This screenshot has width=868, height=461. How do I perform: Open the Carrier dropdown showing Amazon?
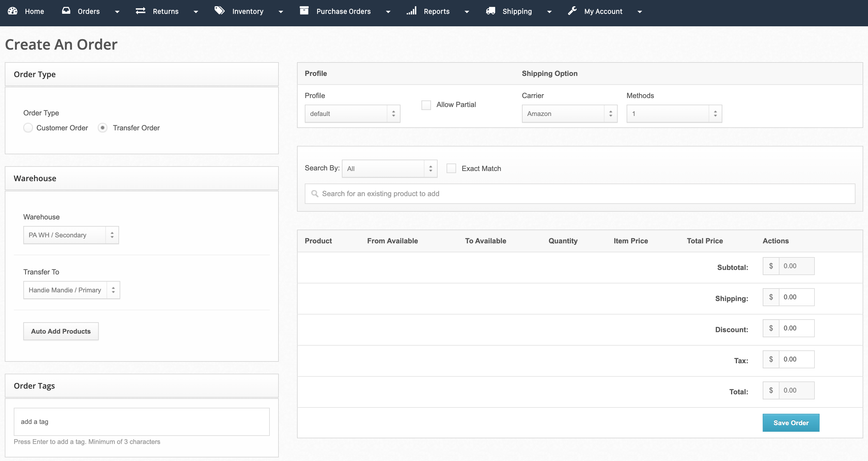[569, 114]
